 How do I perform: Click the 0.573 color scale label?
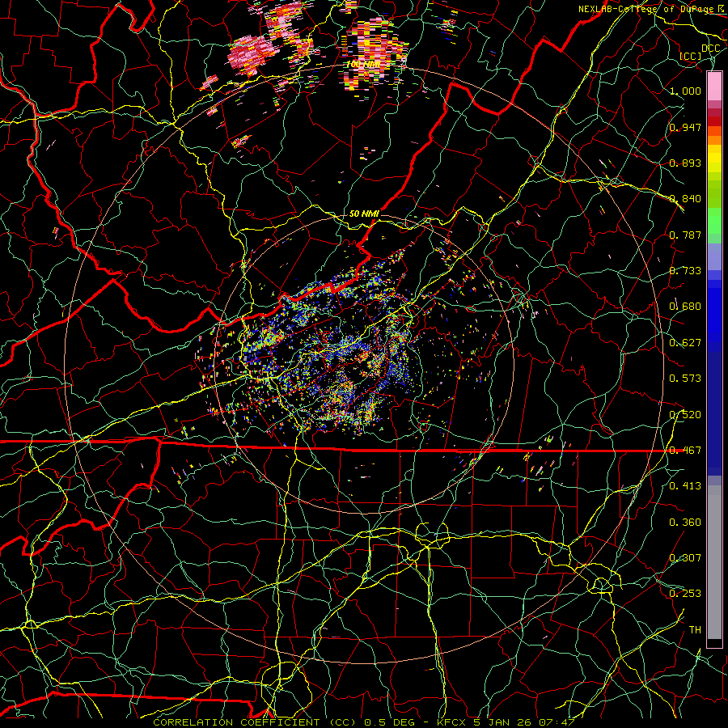(x=685, y=379)
